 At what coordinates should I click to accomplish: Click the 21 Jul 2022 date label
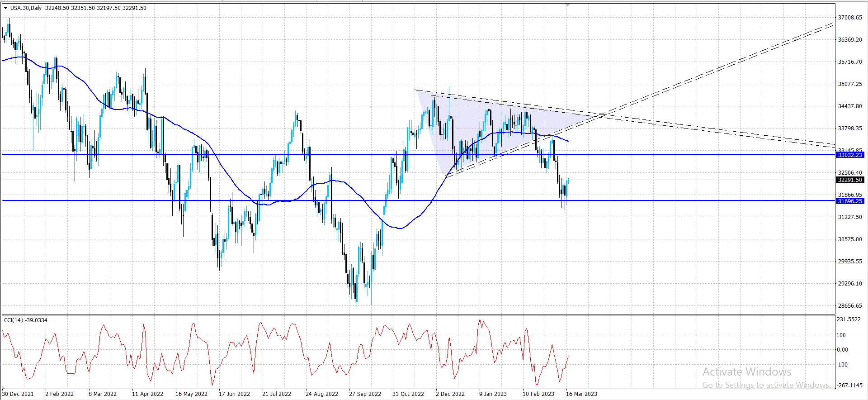(277, 394)
